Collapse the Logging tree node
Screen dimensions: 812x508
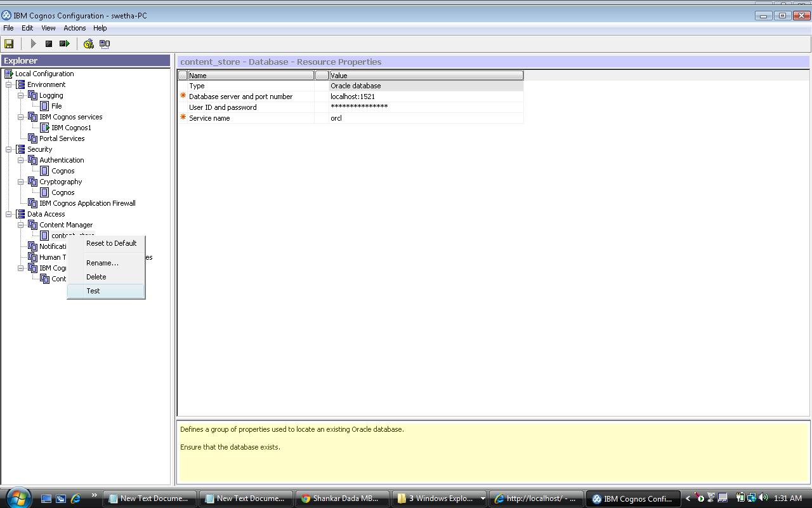pyautogui.click(x=21, y=95)
